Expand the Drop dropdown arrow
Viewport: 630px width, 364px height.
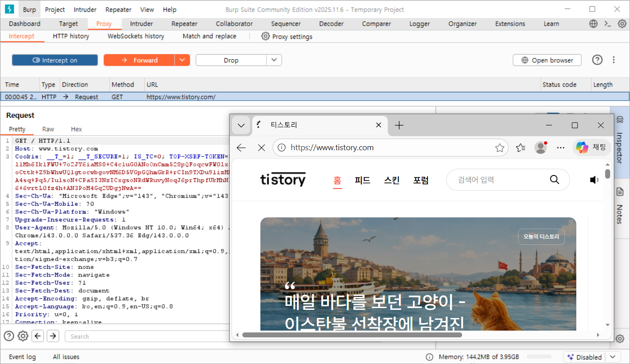point(274,60)
